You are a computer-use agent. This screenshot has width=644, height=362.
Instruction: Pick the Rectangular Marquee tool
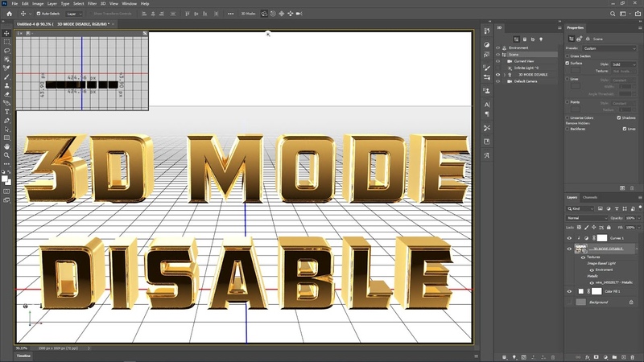tap(7, 42)
